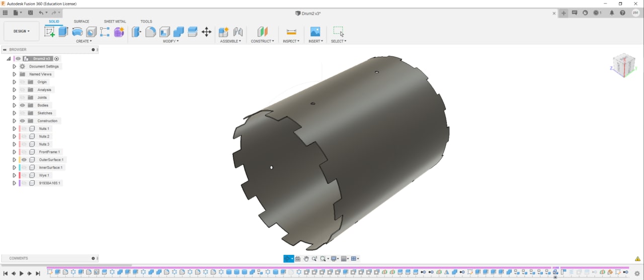Click the ViewCube in the corner

623,65
